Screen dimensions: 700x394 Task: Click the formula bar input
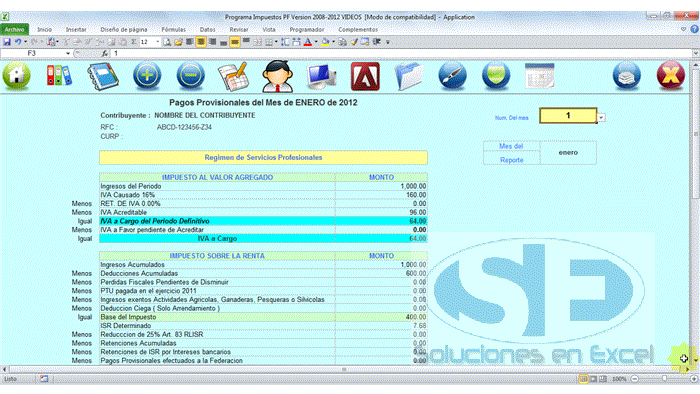[402, 54]
